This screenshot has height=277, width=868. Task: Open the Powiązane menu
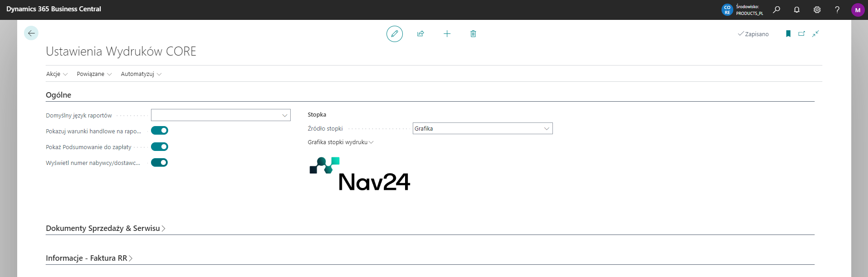[94, 74]
